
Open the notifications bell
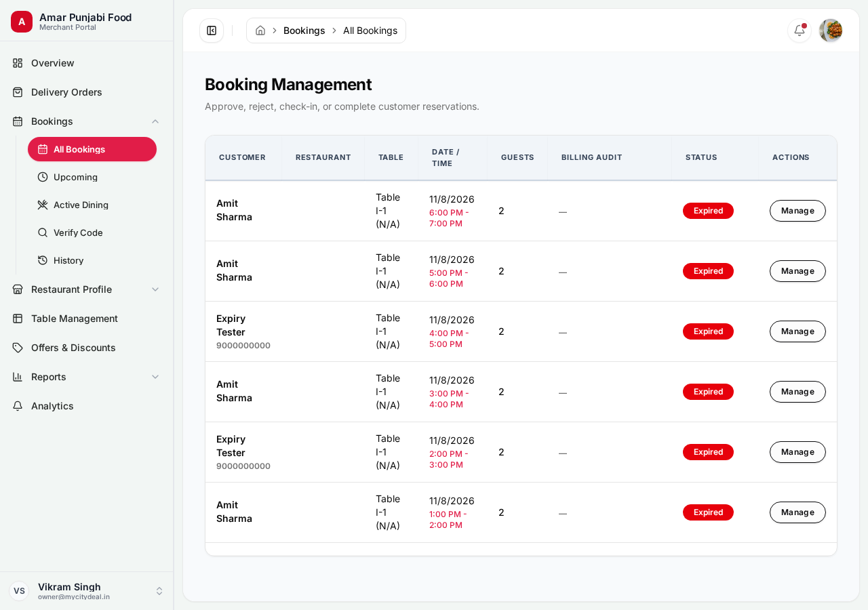click(x=800, y=30)
